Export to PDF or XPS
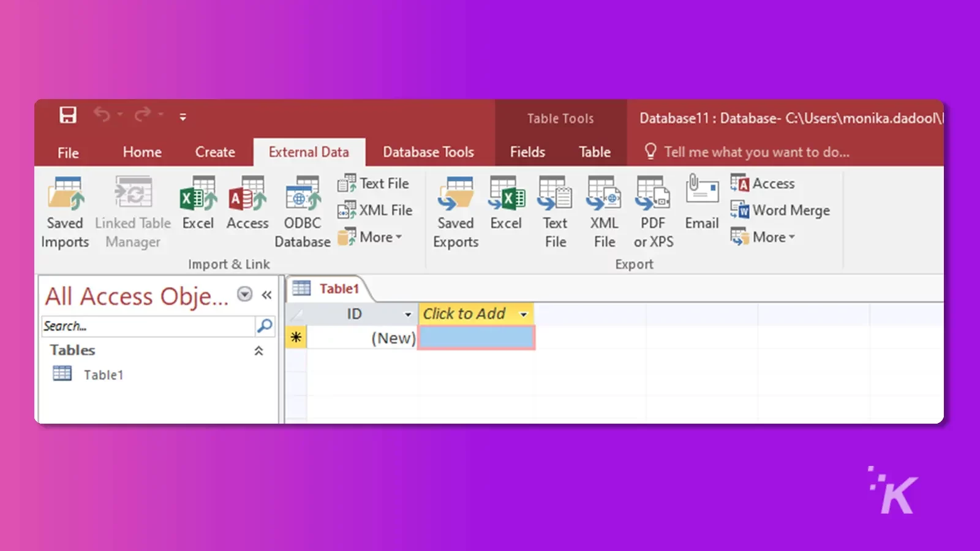 pyautogui.click(x=653, y=212)
